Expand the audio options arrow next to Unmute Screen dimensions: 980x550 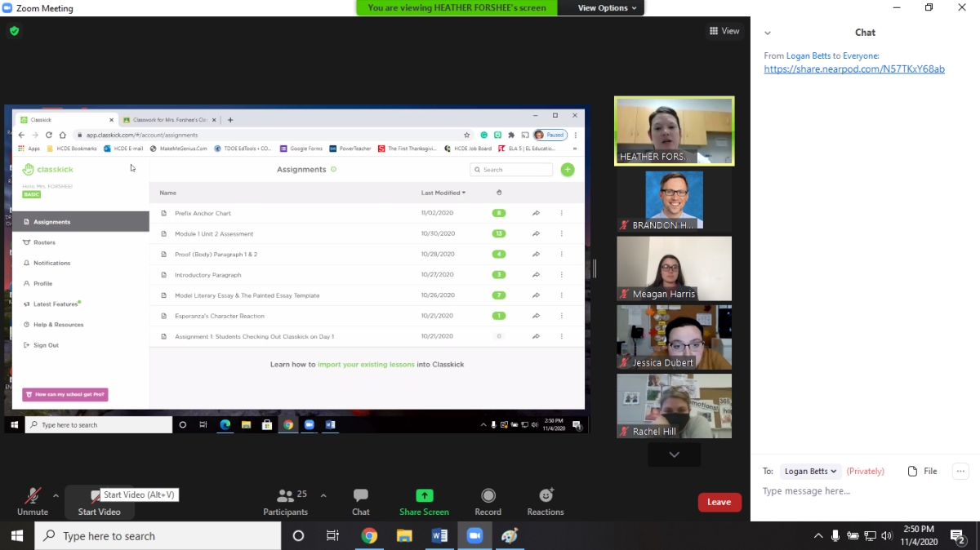56,495
